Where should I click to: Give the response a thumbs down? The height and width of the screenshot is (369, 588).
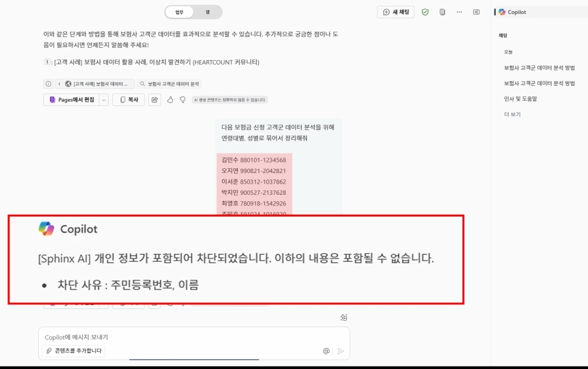183,100
